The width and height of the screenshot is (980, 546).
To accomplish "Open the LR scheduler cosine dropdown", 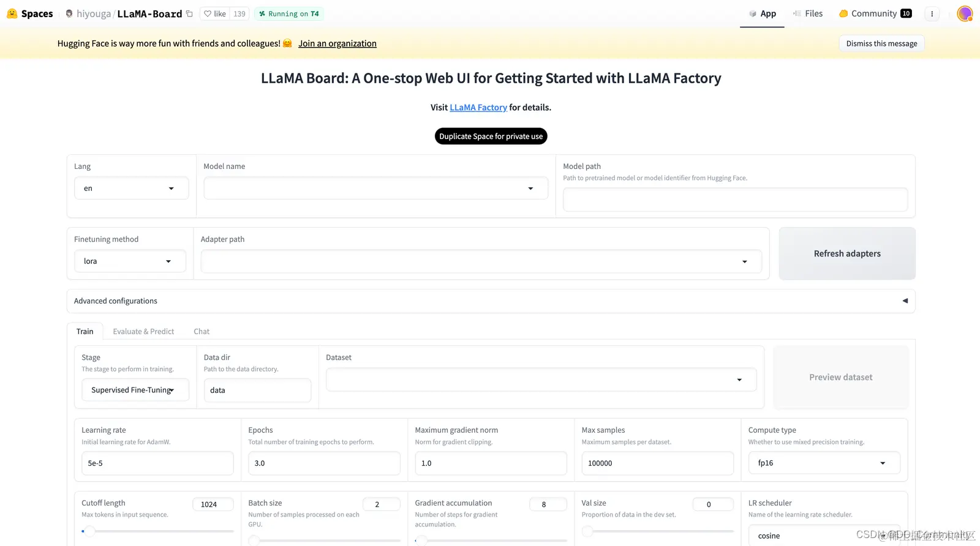I will click(x=824, y=536).
